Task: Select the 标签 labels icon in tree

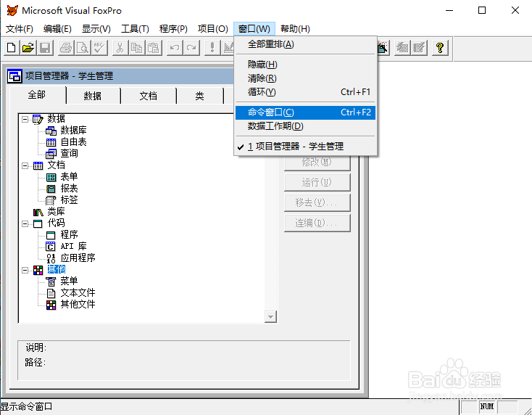Action: [51, 200]
